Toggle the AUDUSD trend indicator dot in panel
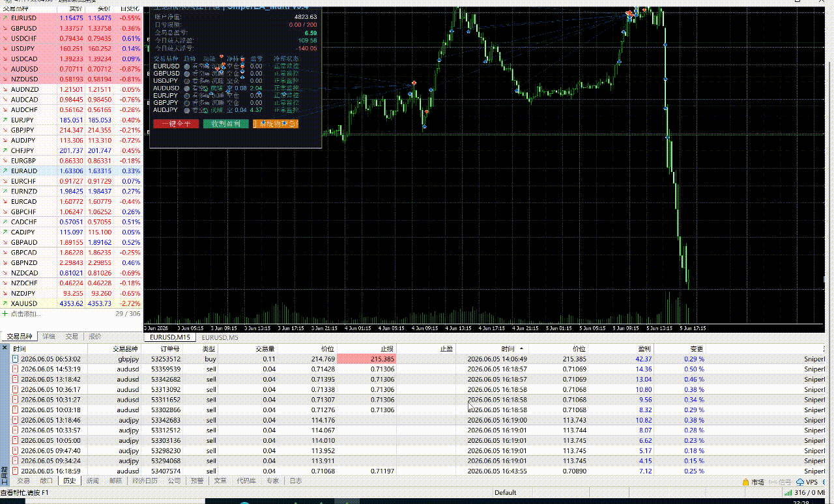The image size is (834, 504). [187, 88]
